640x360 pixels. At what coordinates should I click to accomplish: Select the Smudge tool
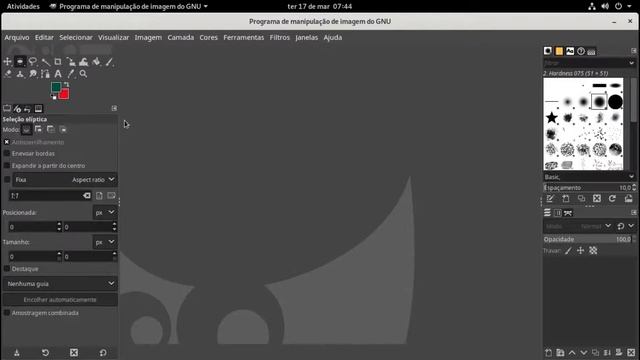click(32, 74)
